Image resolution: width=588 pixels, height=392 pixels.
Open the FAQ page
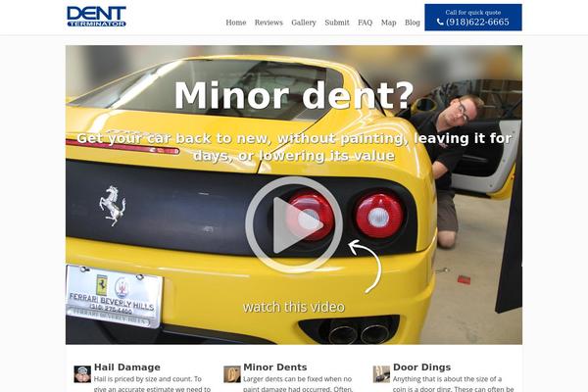[365, 23]
